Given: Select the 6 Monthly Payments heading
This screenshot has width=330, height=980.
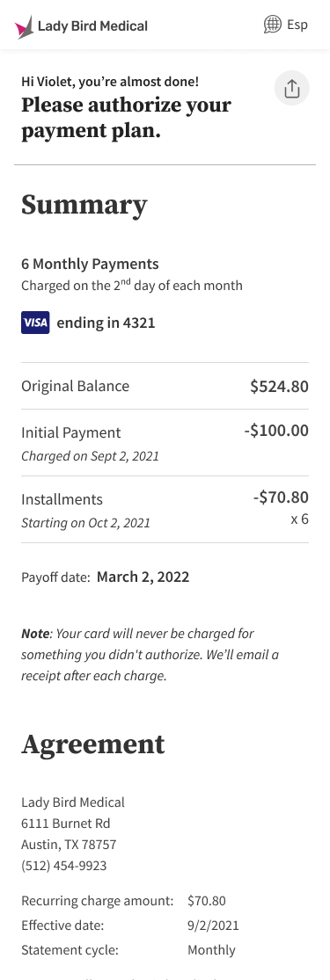Looking at the screenshot, I should coord(90,264).
